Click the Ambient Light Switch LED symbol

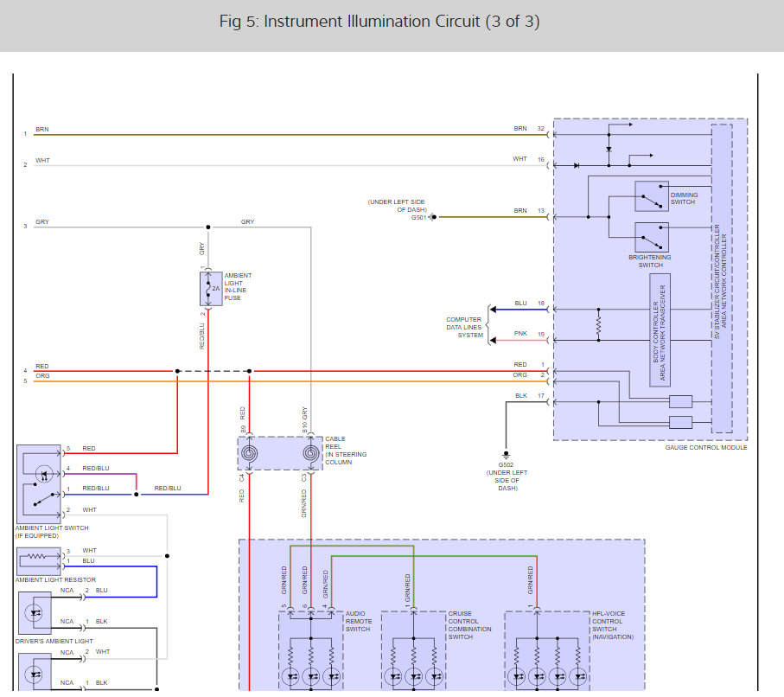click(x=44, y=474)
